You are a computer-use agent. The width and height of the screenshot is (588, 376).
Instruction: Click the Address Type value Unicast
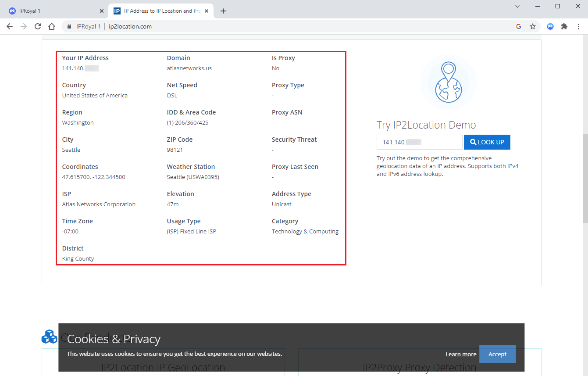point(282,204)
